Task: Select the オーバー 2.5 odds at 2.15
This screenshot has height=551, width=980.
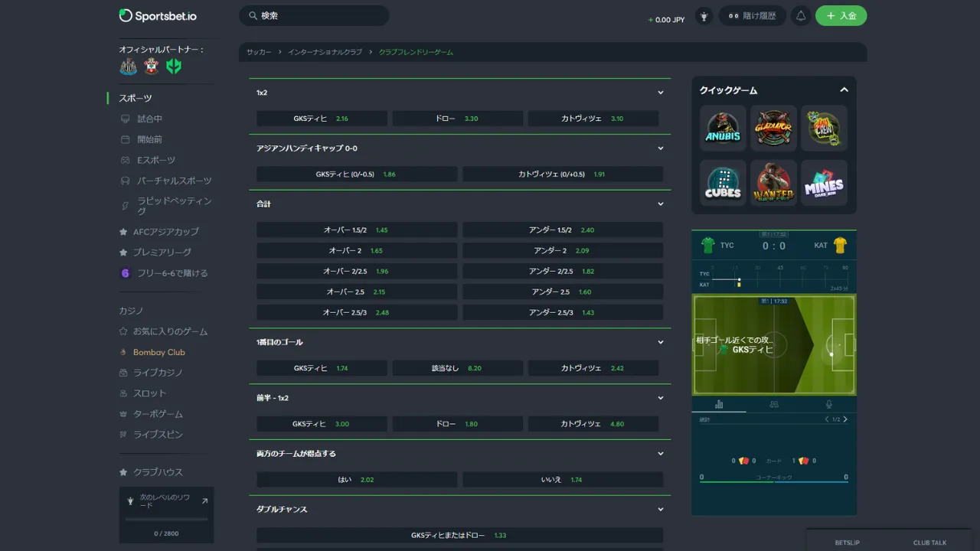Action: point(357,292)
